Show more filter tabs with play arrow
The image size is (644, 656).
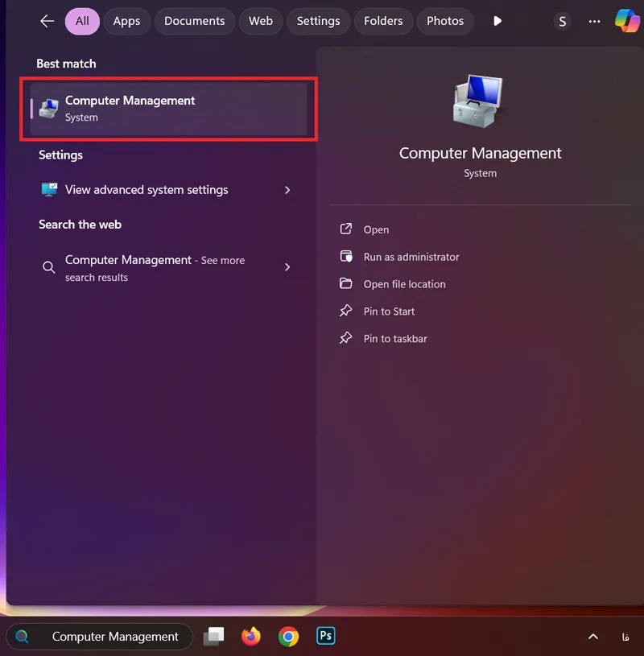pyautogui.click(x=497, y=21)
